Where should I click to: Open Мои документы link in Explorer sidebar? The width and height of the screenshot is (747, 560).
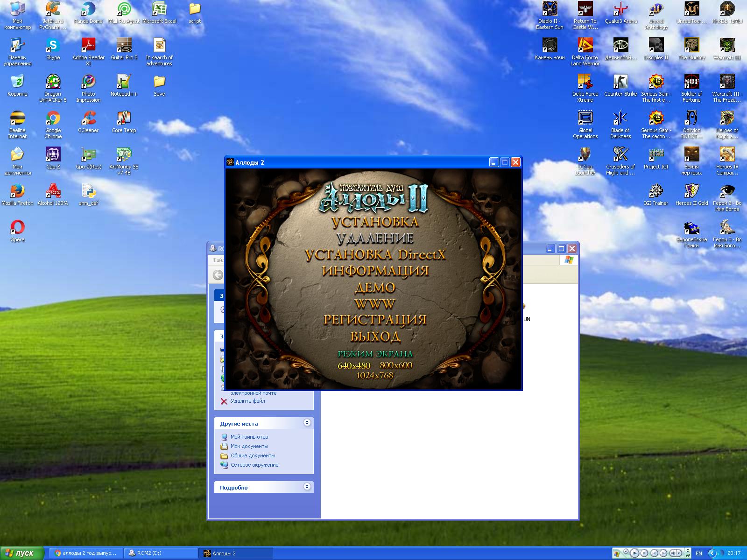coord(249,446)
